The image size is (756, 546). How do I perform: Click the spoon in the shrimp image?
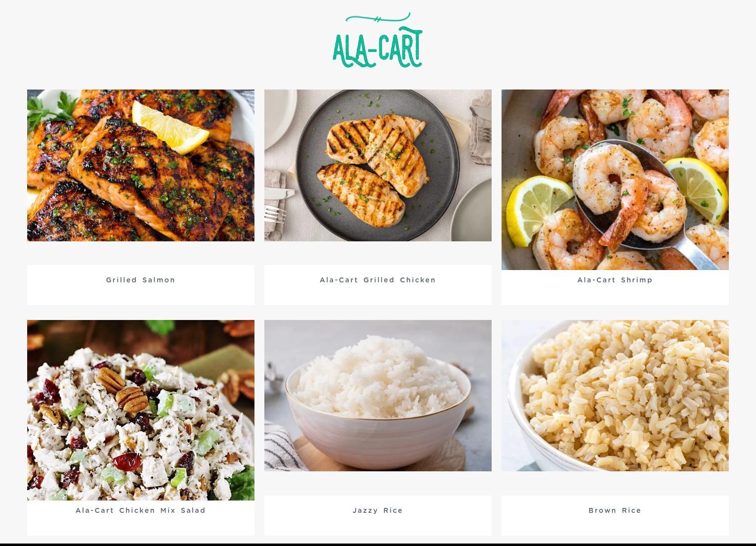[642, 198]
